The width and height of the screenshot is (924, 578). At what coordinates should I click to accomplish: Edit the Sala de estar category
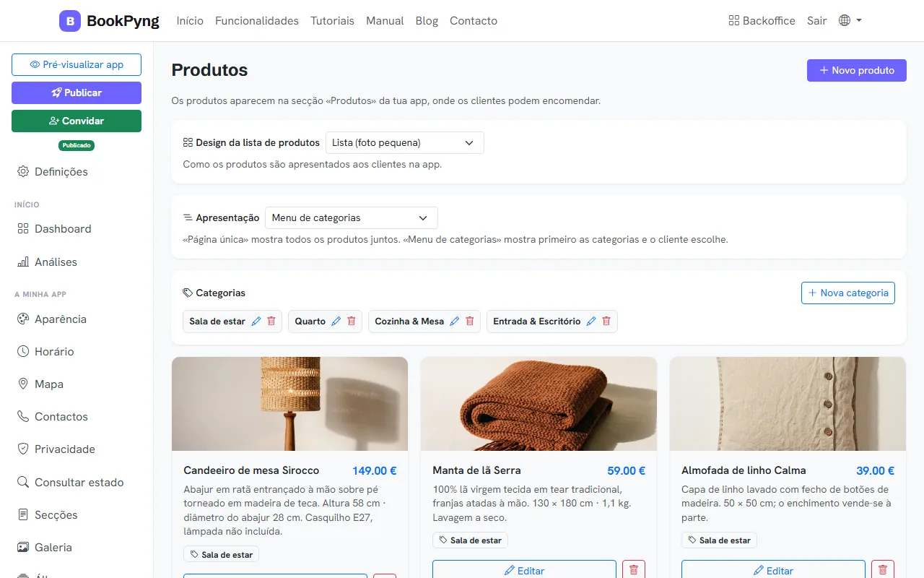point(256,322)
